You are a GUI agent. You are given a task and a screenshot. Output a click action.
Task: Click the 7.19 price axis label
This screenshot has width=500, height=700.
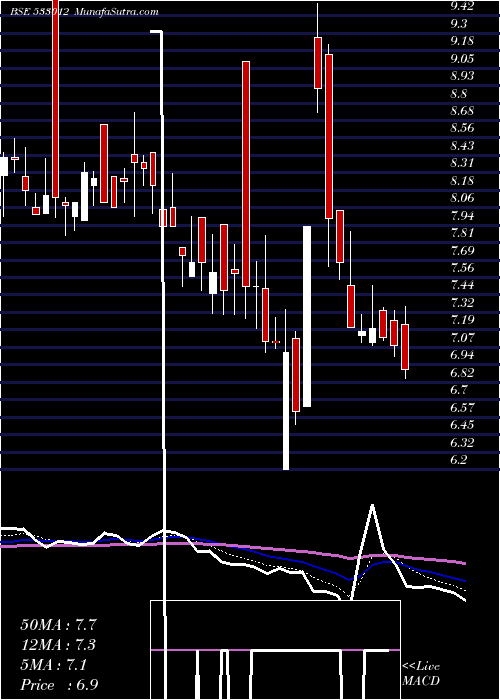tap(462, 320)
